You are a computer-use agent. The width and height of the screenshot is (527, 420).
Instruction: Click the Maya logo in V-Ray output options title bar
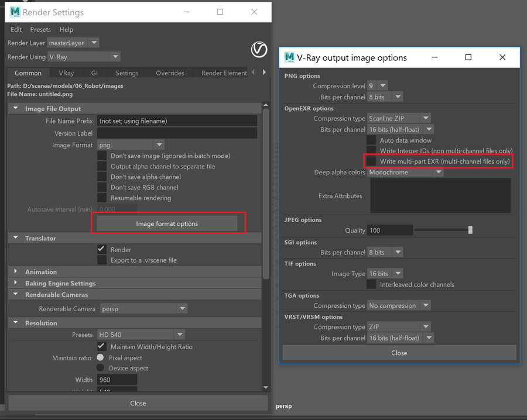pos(289,57)
